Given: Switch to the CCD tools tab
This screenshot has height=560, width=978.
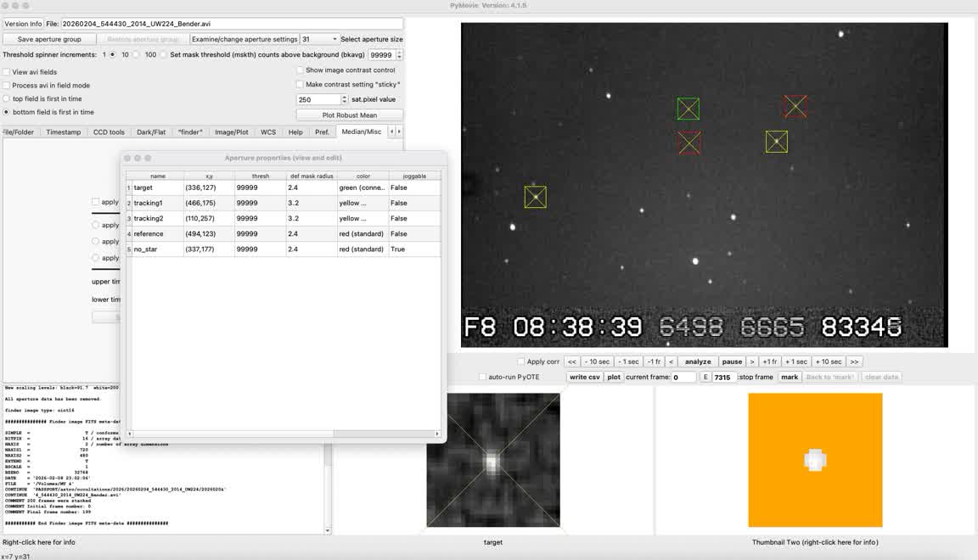Looking at the screenshot, I should coord(109,132).
